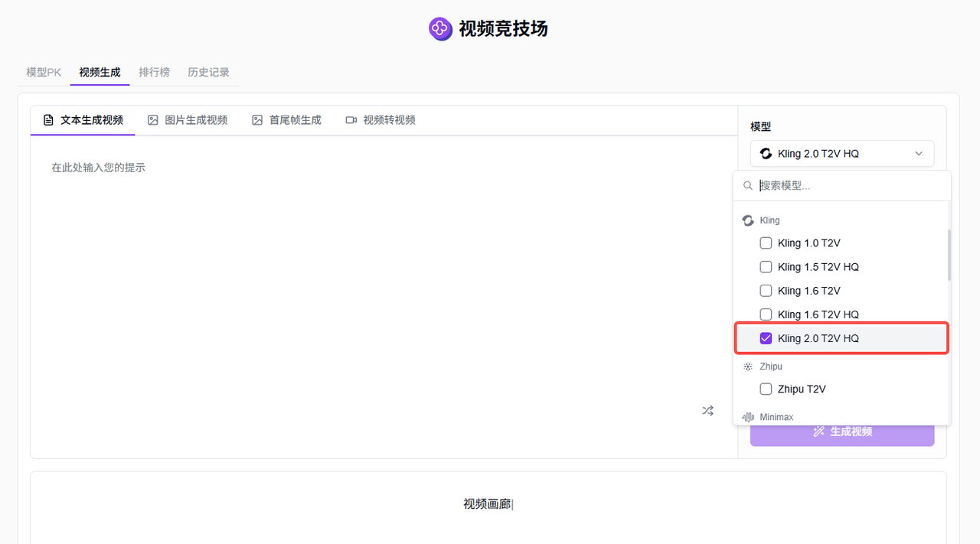Click the magic wand icon on 生成视频
This screenshot has height=544, width=980.
point(818,432)
